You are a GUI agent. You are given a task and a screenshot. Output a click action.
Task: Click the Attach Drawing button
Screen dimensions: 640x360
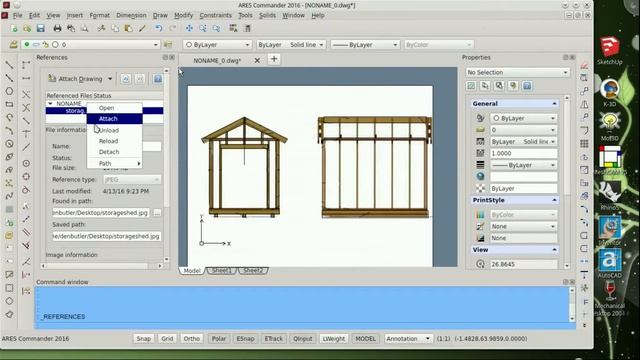coord(76,79)
